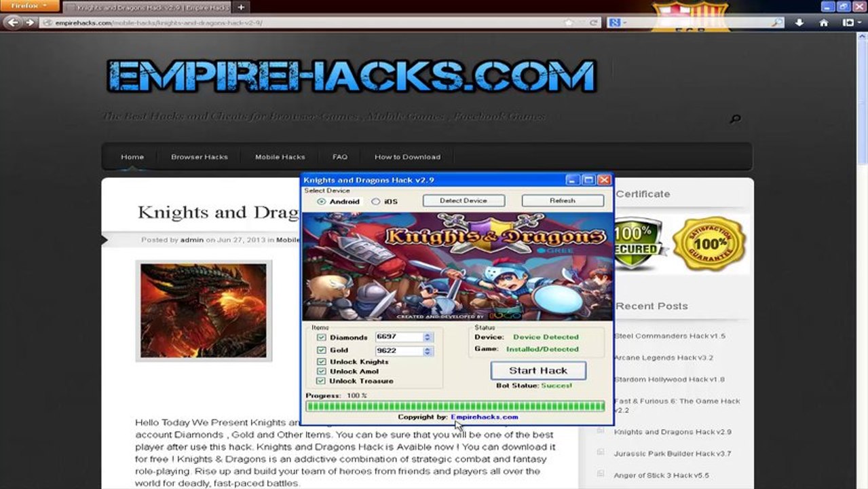Open the bookmarks dropdown button in toolbar
This screenshot has height=489, width=868.
point(851,22)
